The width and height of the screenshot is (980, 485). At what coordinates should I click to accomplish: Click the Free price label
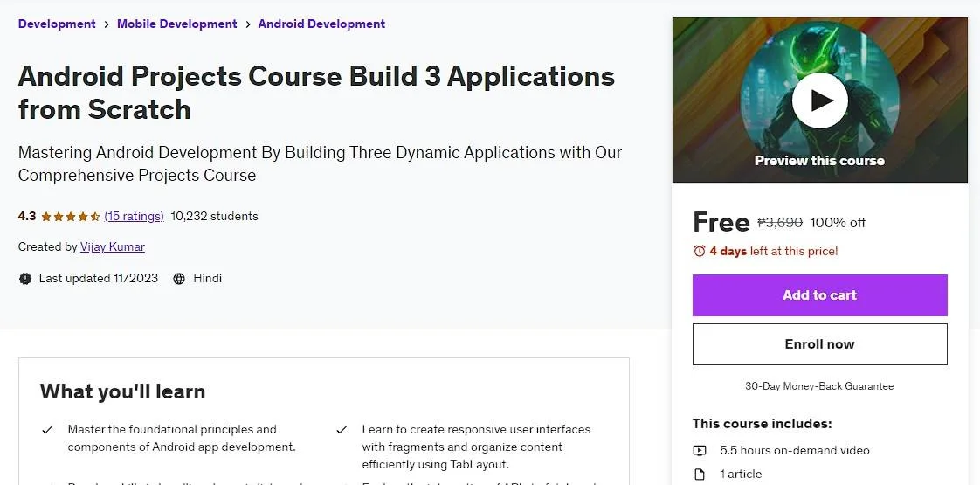click(721, 223)
